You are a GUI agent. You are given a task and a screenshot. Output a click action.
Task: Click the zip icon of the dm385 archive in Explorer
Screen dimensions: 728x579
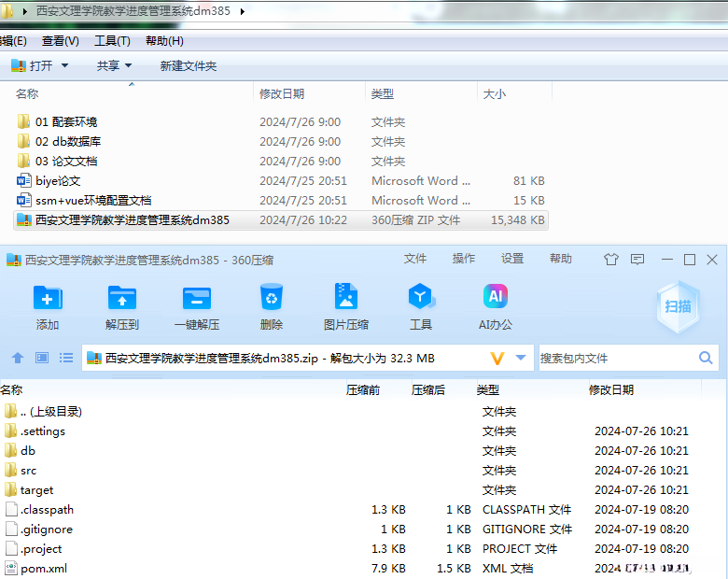[23, 219]
